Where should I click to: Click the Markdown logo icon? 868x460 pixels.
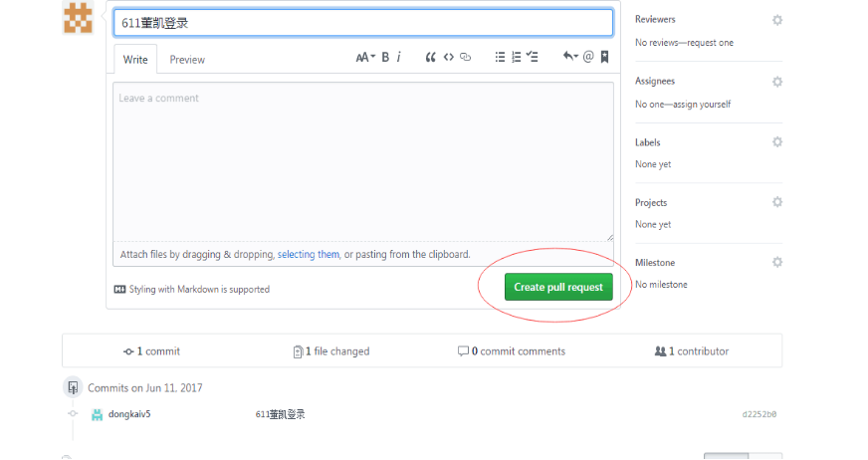(x=119, y=289)
